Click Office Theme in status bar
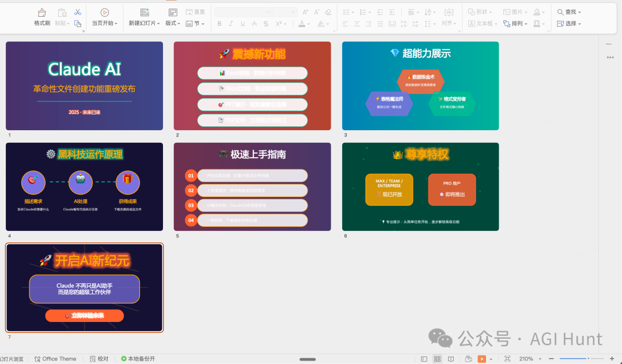The width and height of the screenshot is (622, 364). tap(55, 359)
